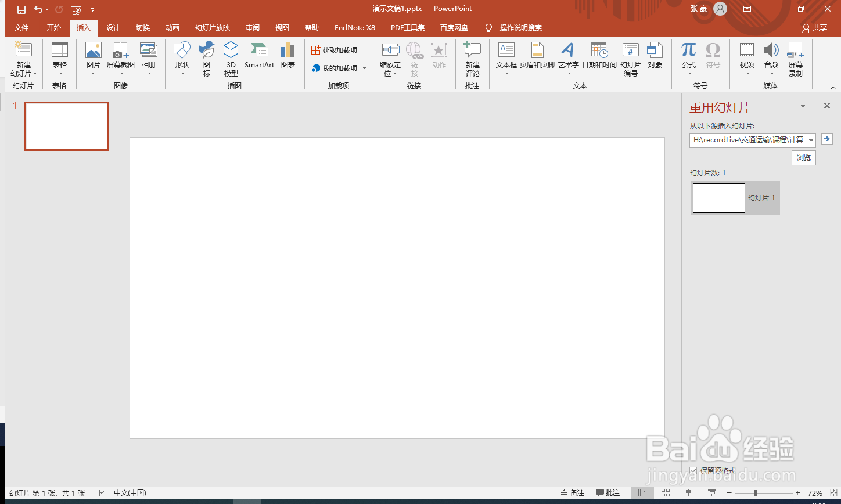Click the Browse (浏览) button
The width and height of the screenshot is (841, 504).
pos(804,158)
